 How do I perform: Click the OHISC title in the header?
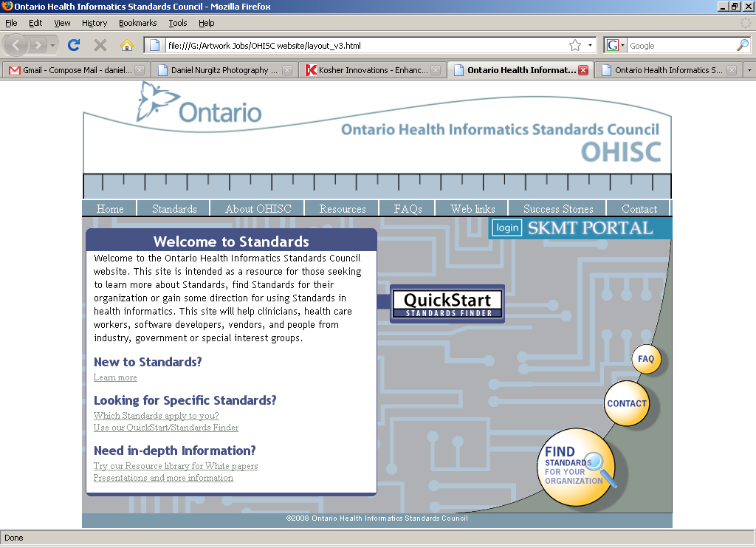tap(621, 152)
